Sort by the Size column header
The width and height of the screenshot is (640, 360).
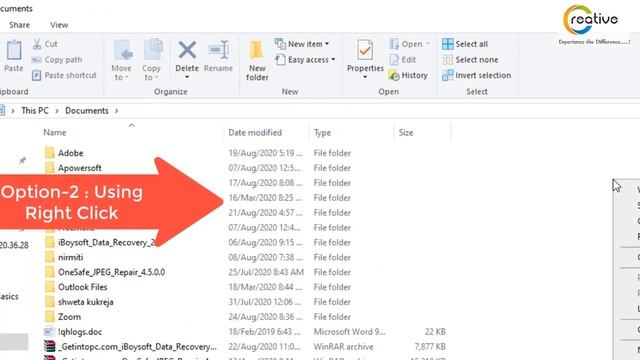(x=406, y=133)
